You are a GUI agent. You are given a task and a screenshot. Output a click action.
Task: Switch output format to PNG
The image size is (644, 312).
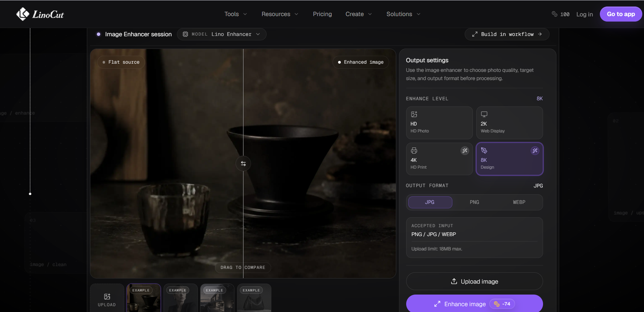474,202
